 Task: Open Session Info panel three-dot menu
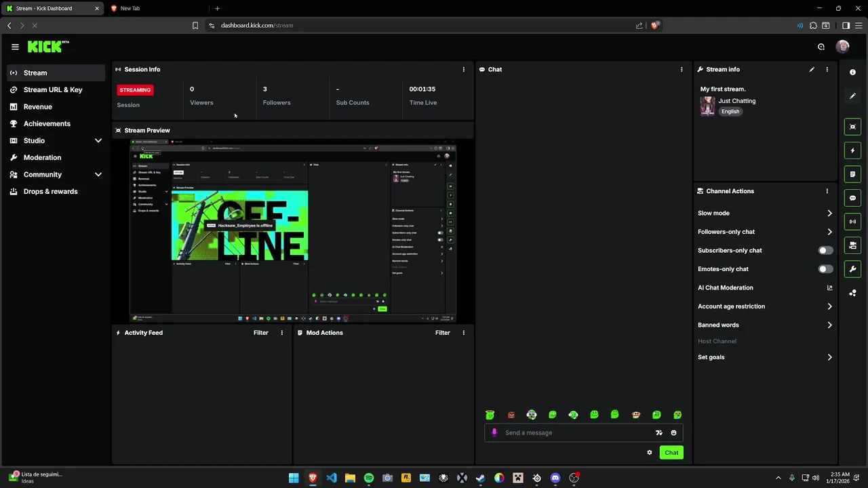coord(464,69)
